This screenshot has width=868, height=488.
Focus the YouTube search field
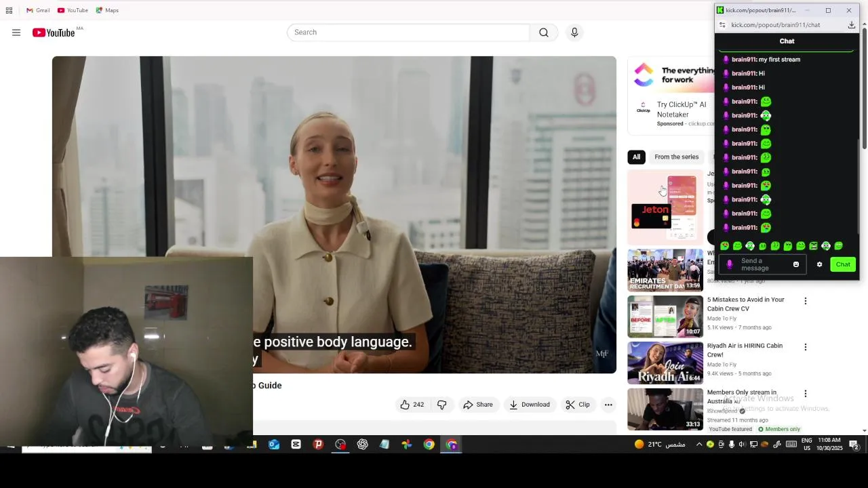pyautogui.click(x=408, y=33)
